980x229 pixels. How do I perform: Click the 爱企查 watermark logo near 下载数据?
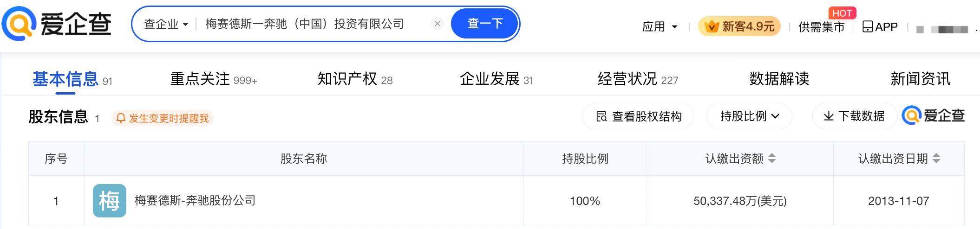(934, 115)
